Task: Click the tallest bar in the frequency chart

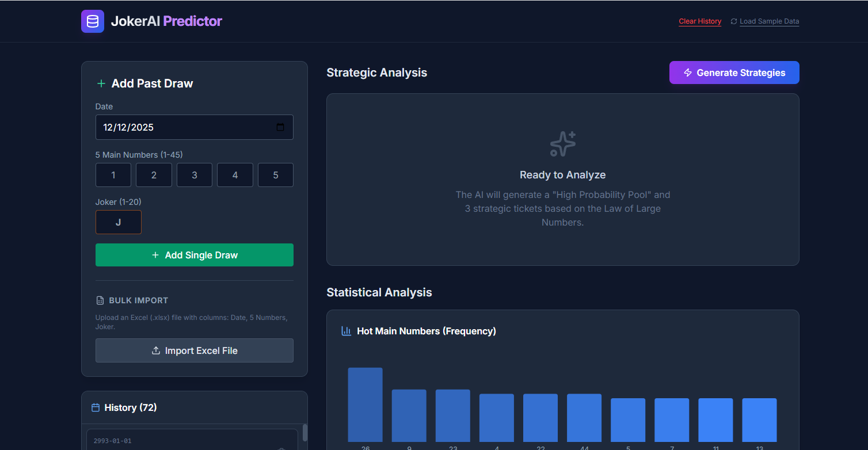Action: point(365,404)
